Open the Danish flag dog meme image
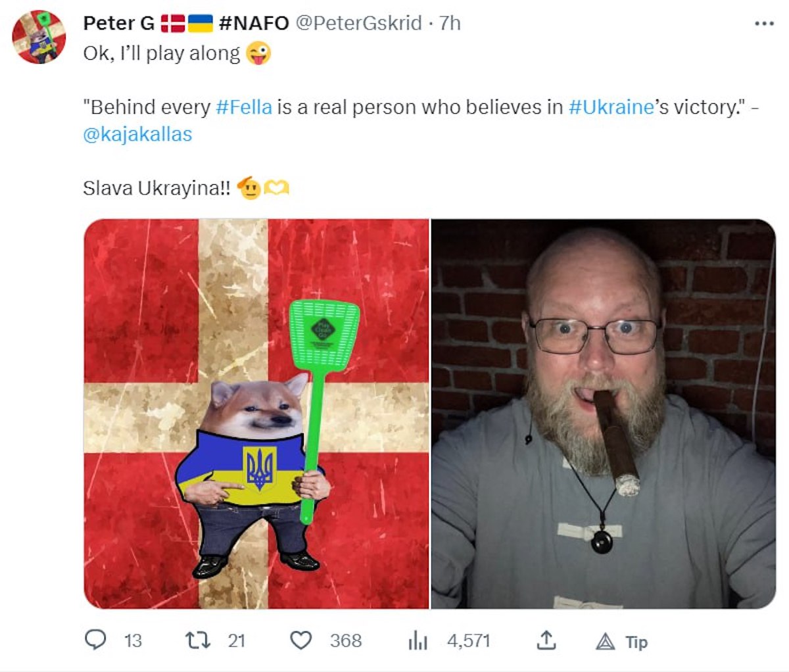 (x=256, y=414)
